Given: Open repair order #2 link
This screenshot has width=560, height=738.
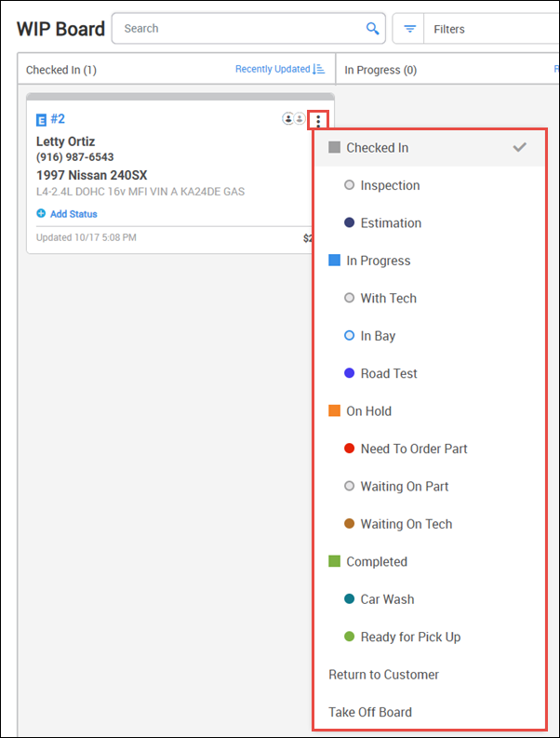Looking at the screenshot, I should point(58,119).
